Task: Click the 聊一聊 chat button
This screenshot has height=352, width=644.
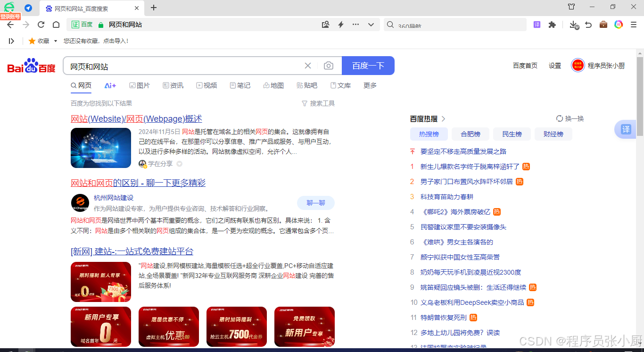Action: click(316, 203)
